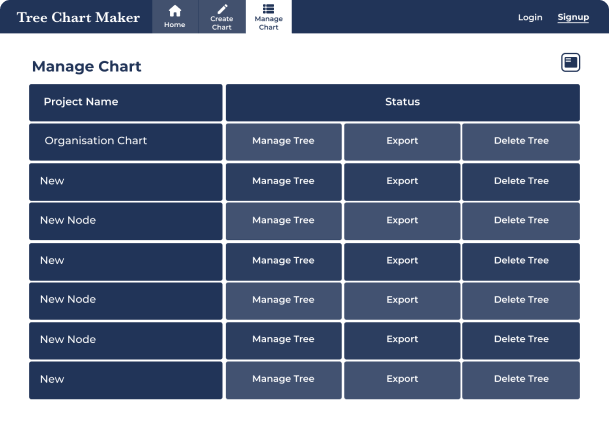Image resolution: width=609 pixels, height=433 pixels.
Task: Click the Home icon in navbar
Action: click(175, 11)
